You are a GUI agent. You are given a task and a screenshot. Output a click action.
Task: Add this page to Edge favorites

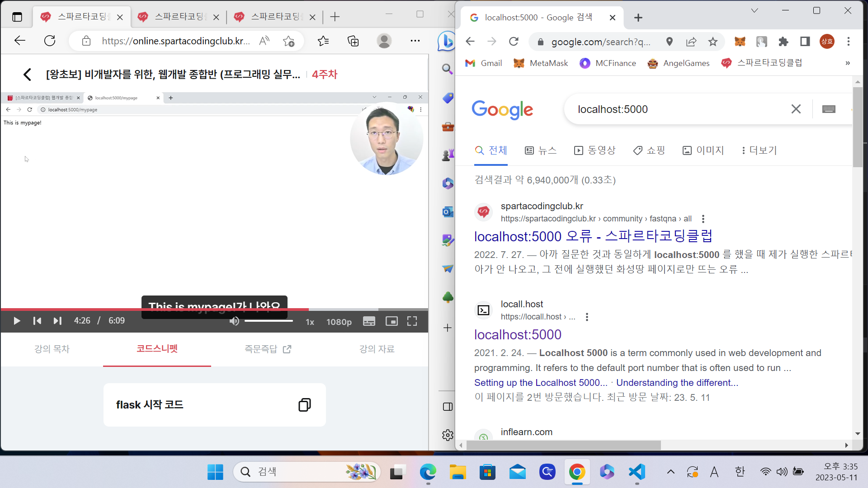[x=288, y=41]
